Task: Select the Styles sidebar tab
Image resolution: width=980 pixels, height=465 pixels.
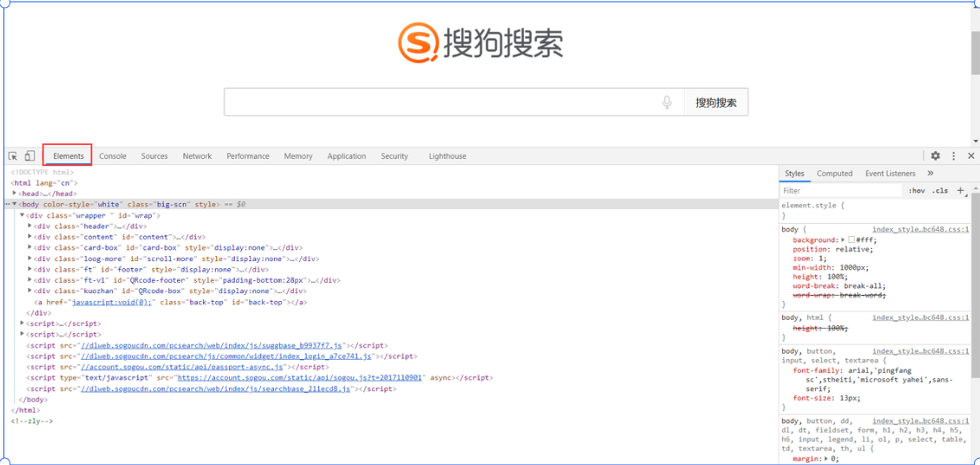Action: click(794, 174)
